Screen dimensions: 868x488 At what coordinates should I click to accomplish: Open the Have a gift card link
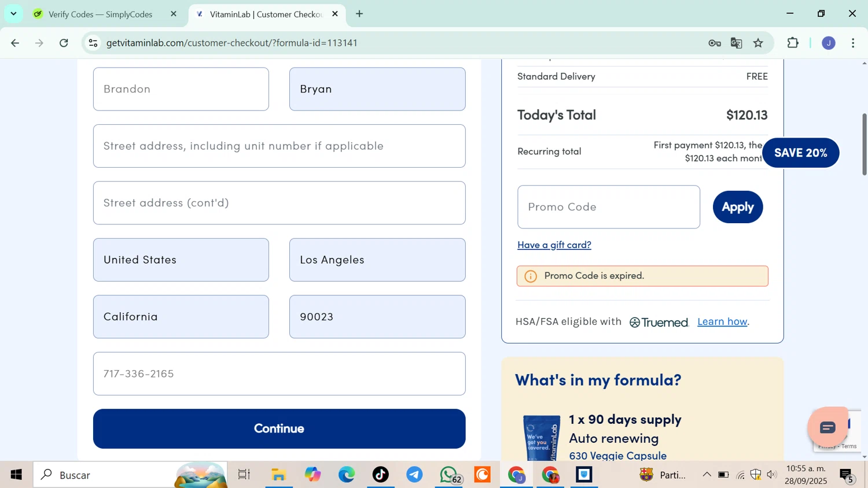[x=554, y=245]
